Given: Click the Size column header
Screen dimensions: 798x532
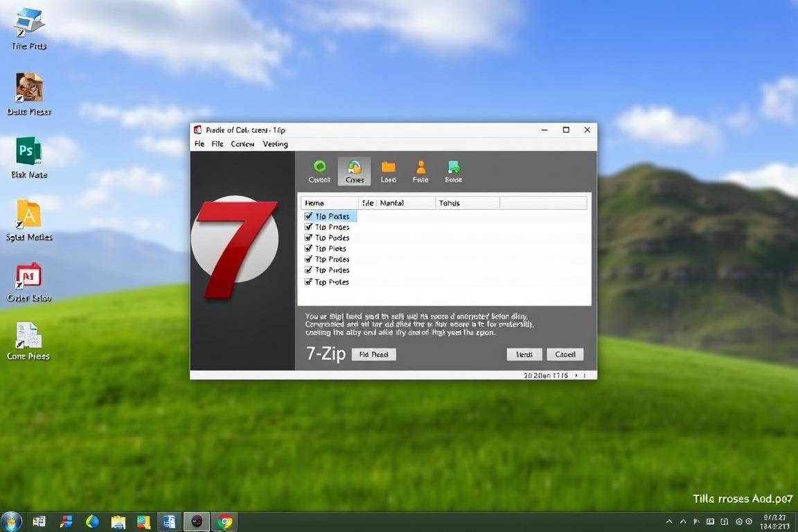Looking at the screenshot, I should pos(367,202).
